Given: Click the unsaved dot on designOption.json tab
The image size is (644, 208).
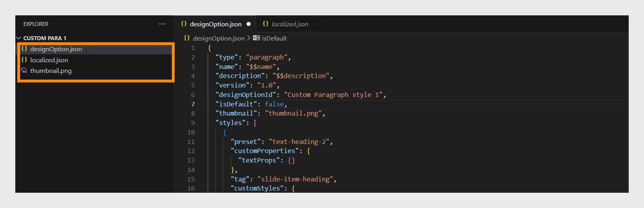Looking at the screenshot, I should pos(249,24).
